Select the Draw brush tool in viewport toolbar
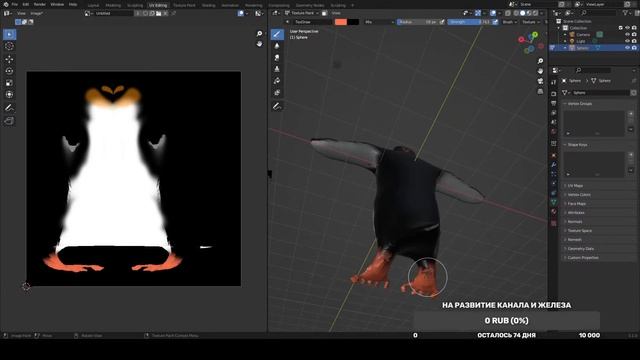Viewport: 640px width, 360px height. [x=277, y=34]
